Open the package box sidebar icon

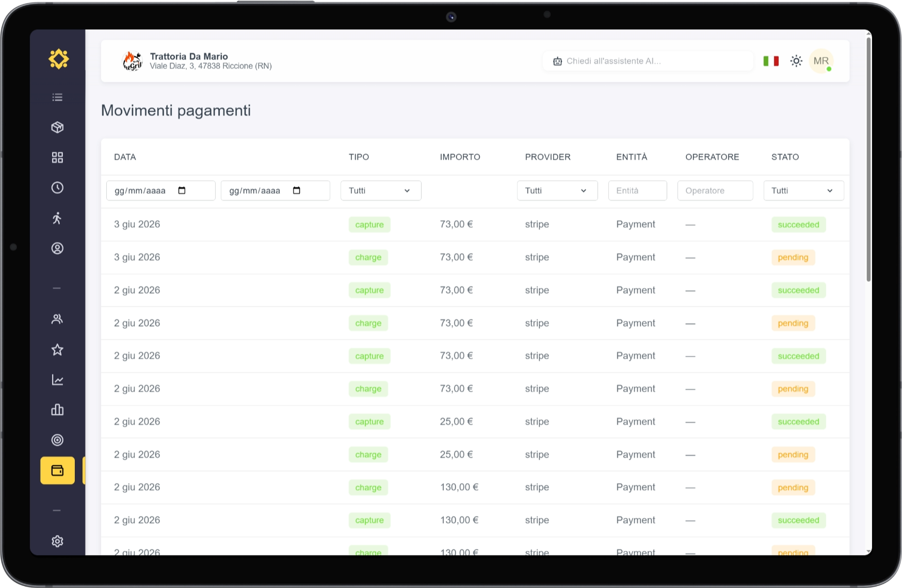click(57, 127)
